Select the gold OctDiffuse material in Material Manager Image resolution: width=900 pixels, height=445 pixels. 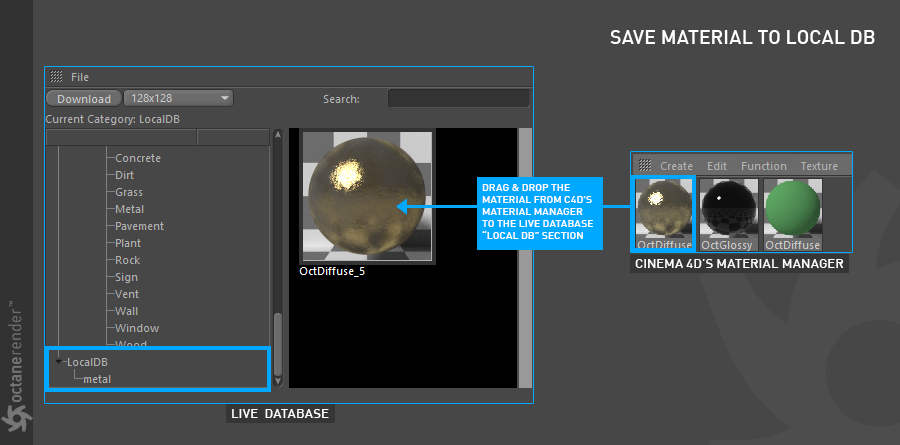click(664, 214)
